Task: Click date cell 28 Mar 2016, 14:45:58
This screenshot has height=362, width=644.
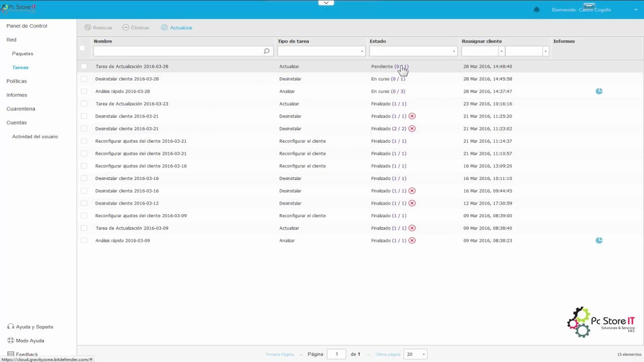Action: [x=488, y=79]
